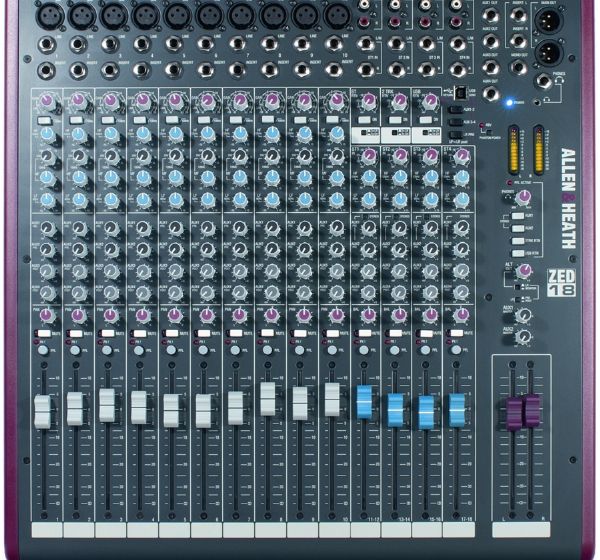Adjust channel 3 blue HF EQ knob
This screenshot has width=600, height=560.
click(x=111, y=134)
